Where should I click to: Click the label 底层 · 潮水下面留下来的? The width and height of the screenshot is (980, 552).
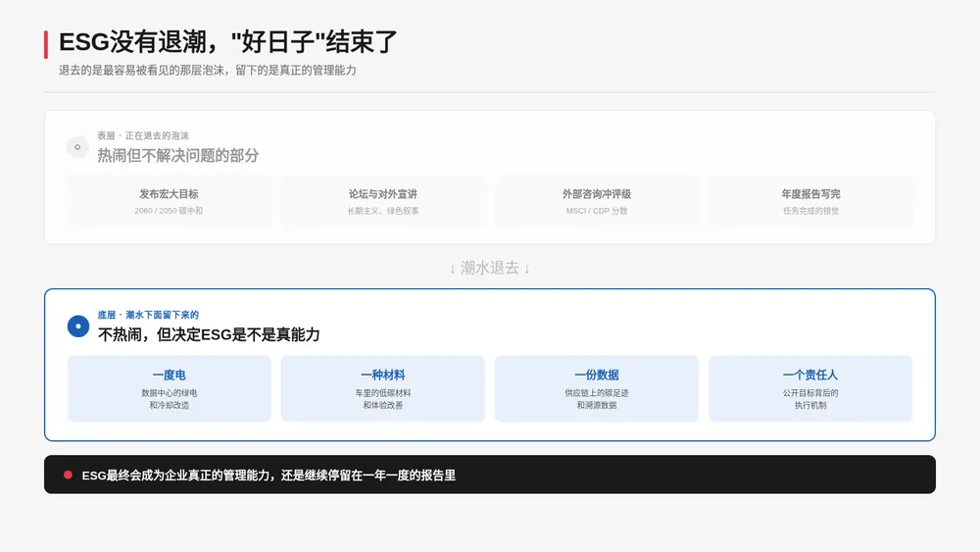(148, 315)
